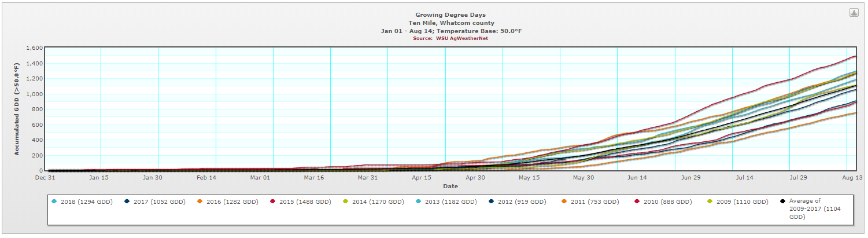Viewport: 868px width, 238px height.
Task: Click the Accumulated GDD y-axis title
Action: click(17, 109)
